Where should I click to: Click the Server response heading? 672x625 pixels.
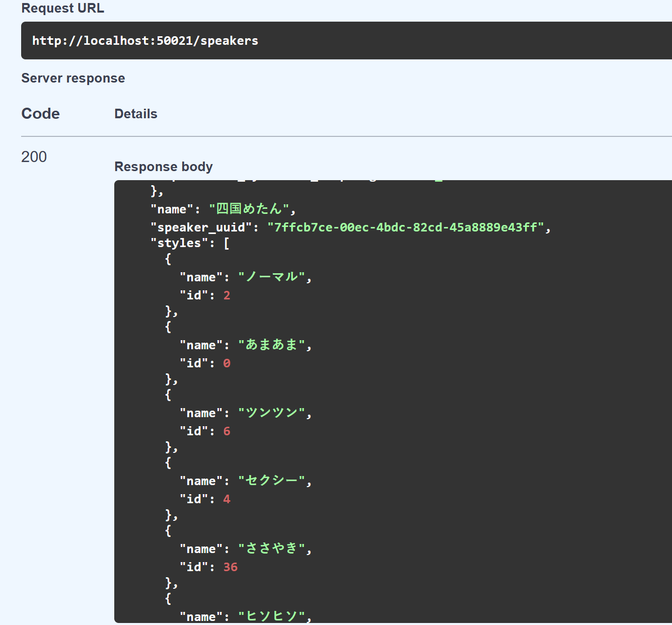pyautogui.click(x=73, y=78)
